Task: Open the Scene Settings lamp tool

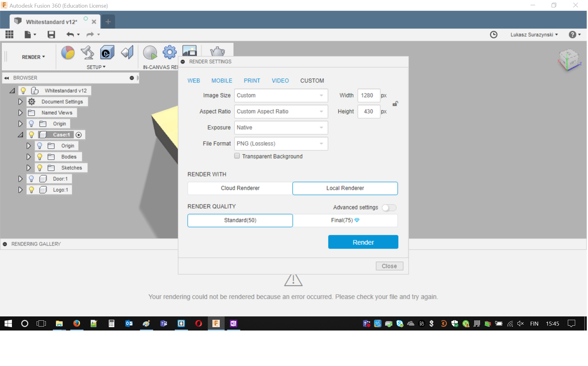Action: click(87, 53)
